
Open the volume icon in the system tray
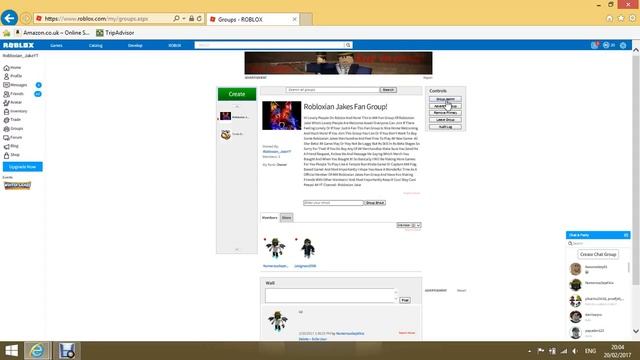(x=575, y=351)
